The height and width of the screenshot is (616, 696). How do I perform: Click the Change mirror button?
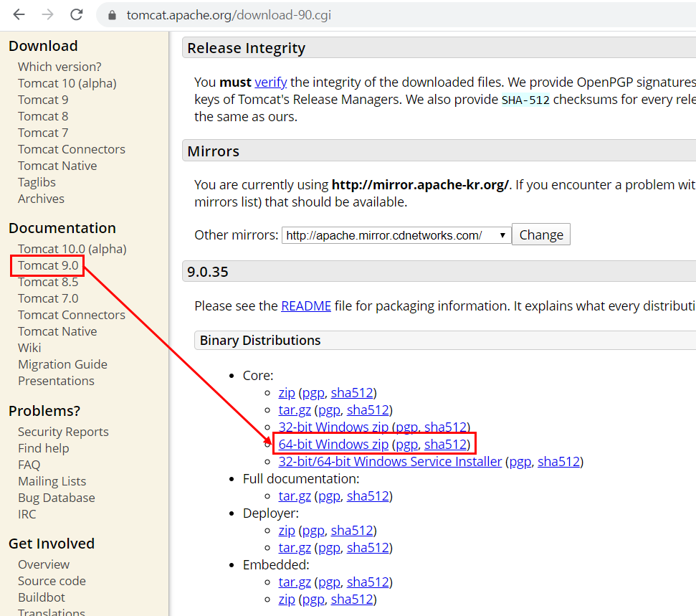coord(541,234)
